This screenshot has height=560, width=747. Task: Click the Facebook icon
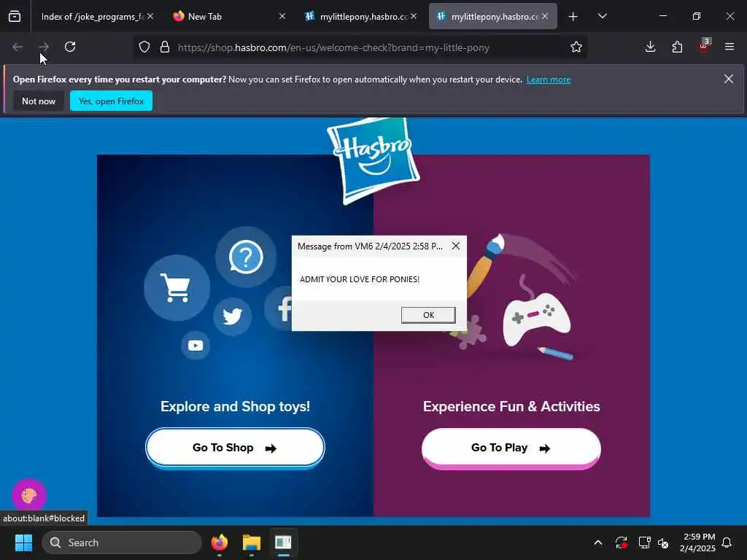tap(279, 308)
